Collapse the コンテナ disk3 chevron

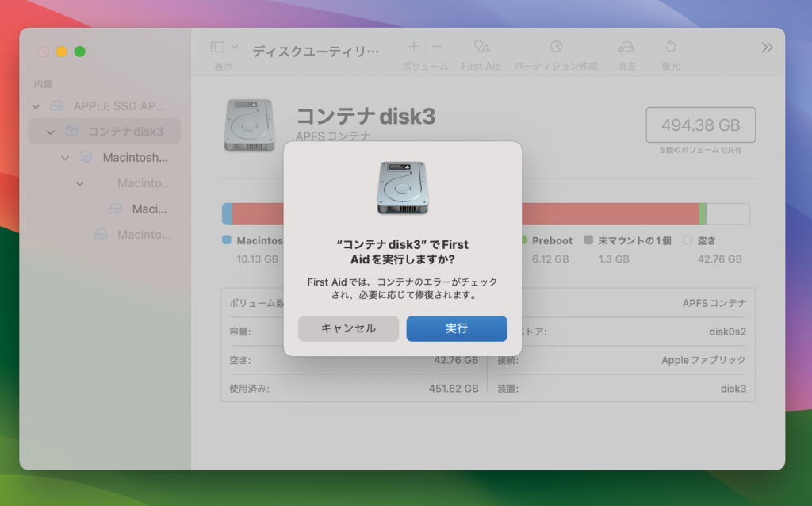(x=50, y=132)
